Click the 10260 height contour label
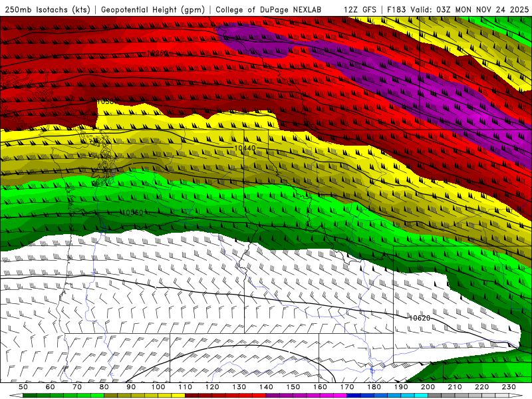Image resolution: width=532 pixels, height=399 pixels. click(x=158, y=53)
